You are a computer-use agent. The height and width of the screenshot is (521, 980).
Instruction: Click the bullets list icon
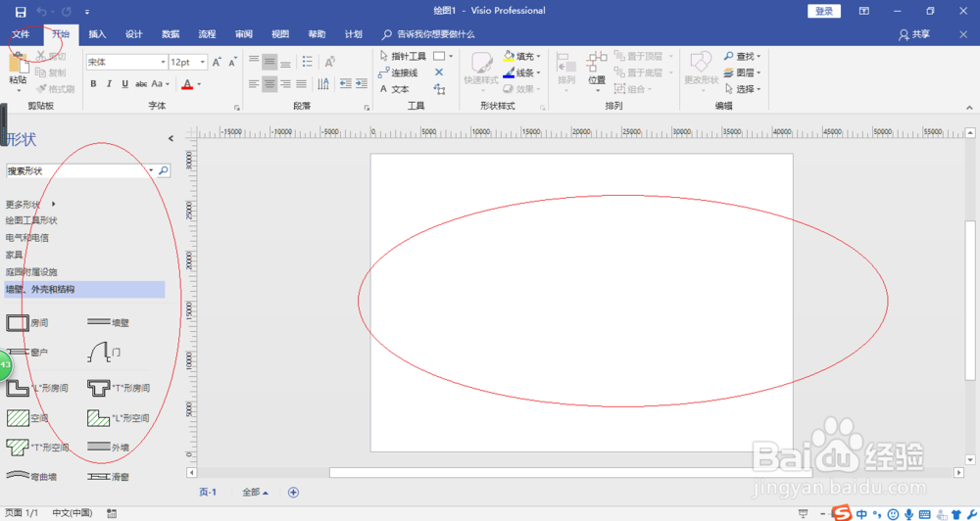tap(308, 62)
